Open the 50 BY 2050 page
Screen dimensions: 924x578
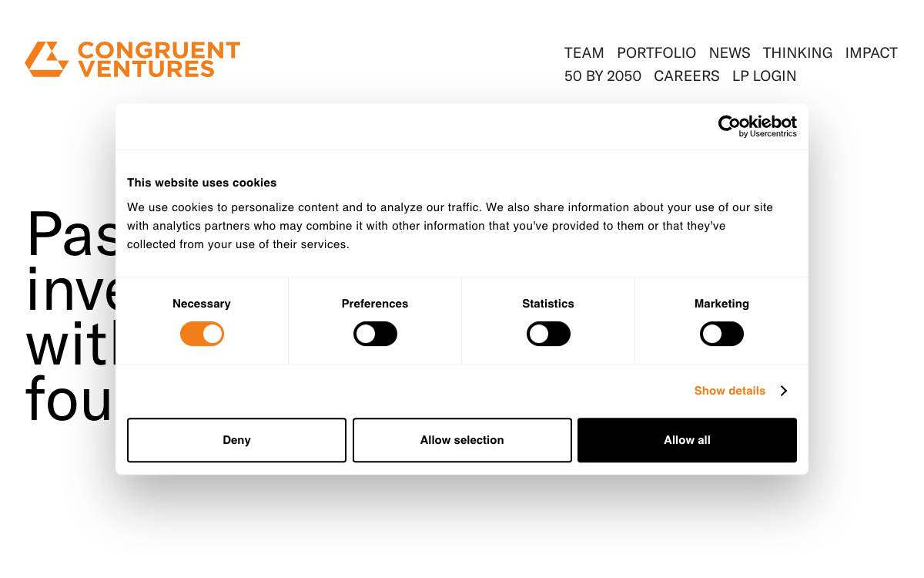603,76
